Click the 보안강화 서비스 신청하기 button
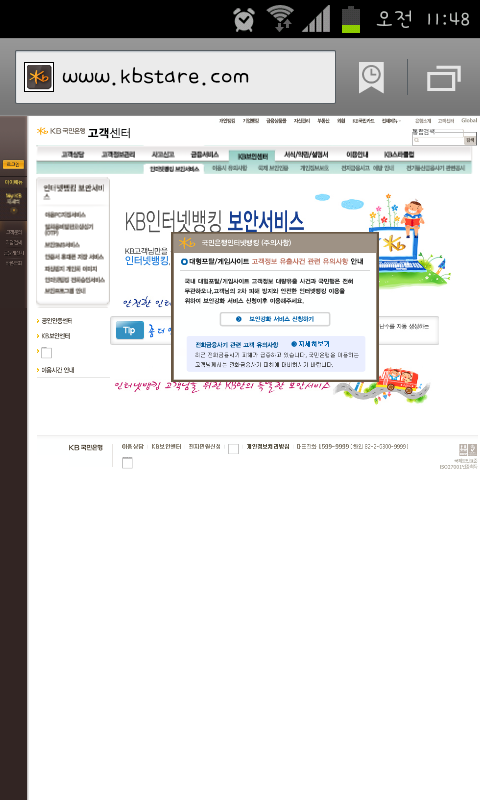 pyautogui.click(x=275, y=319)
